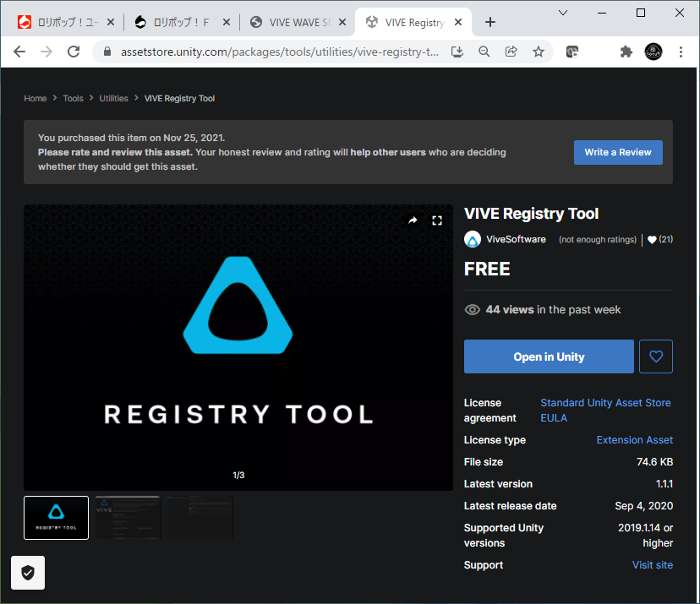The image size is (700, 604).
Task: Go to the Utilities breadcrumb
Action: [x=113, y=99]
